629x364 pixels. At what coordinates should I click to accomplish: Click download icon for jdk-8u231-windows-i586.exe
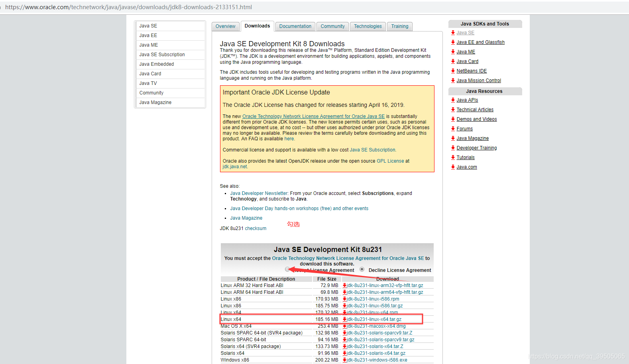pyautogui.click(x=345, y=360)
